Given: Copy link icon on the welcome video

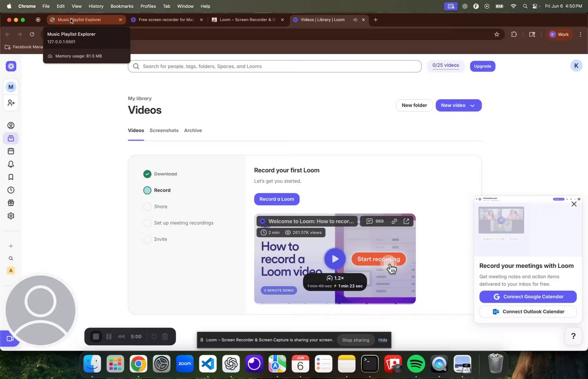Looking at the screenshot, I should click(x=394, y=221).
